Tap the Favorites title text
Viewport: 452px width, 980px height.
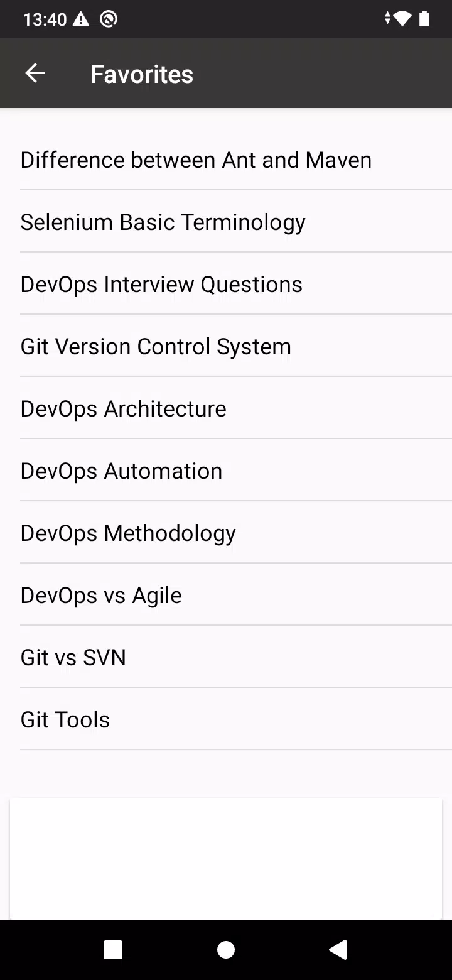(x=142, y=74)
